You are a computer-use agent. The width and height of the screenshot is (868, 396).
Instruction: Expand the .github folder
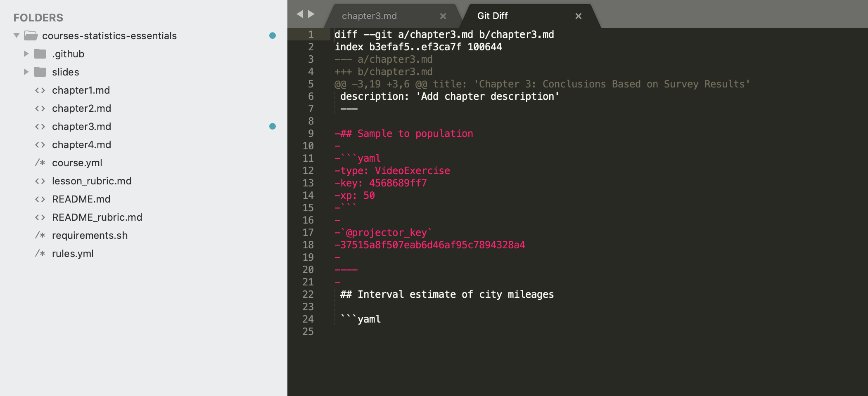26,54
